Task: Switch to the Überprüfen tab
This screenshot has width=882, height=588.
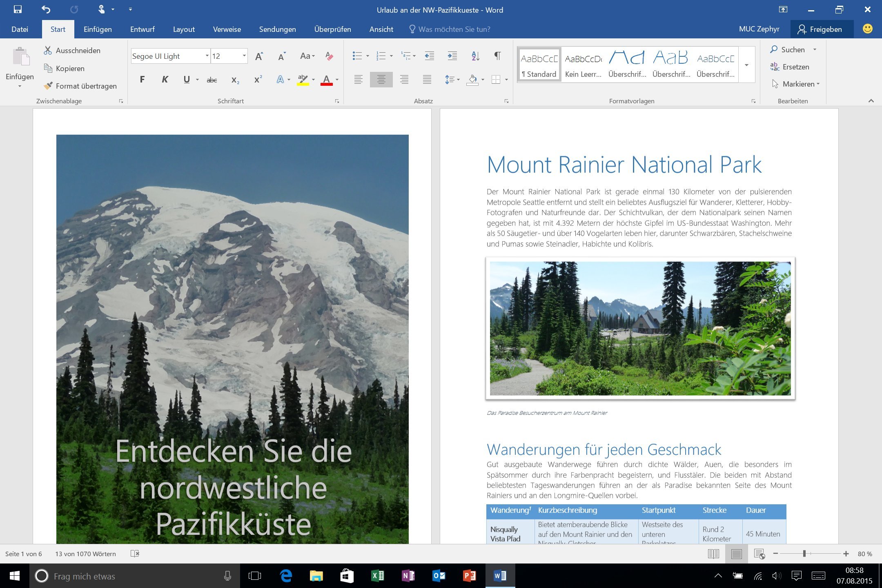Action: 332,29
